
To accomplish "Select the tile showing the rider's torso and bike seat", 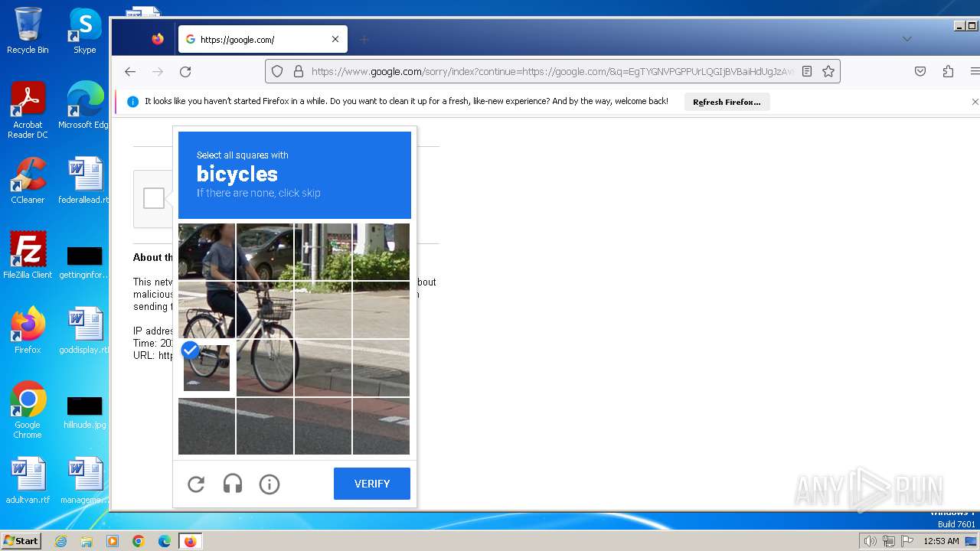I will [207, 310].
